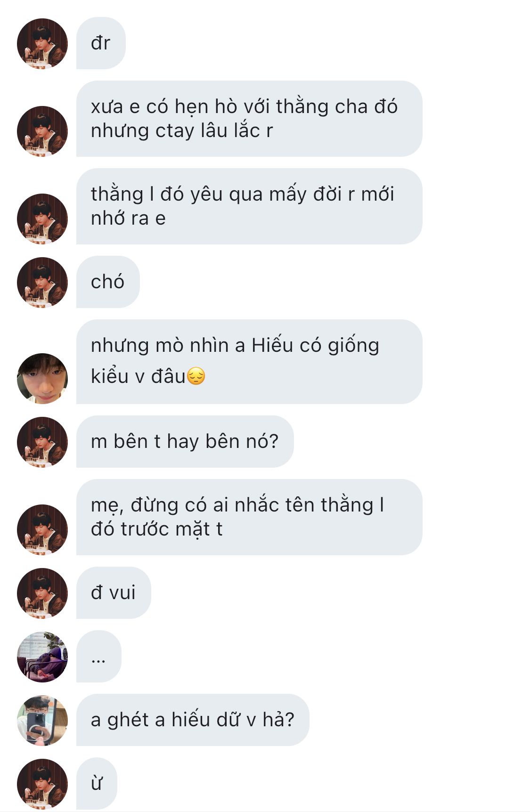This screenshot has width=530, height=812.
Task: Select the "chó" message bubble
Action: click(x=108, y=282)
